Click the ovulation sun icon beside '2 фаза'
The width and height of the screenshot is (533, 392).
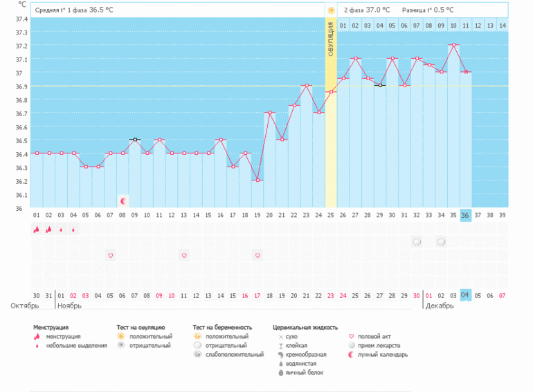pyautogui.click(x=331, y=10)
